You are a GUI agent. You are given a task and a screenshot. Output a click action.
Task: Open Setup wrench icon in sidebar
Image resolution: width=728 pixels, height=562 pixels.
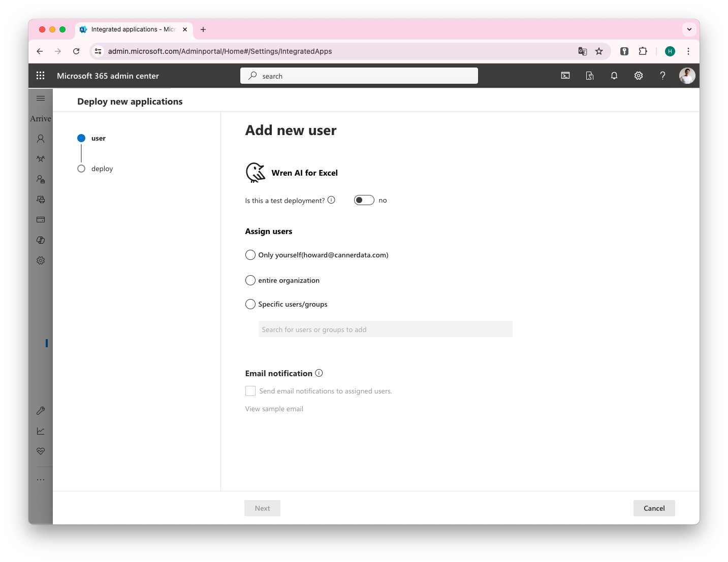pos(41,411)
